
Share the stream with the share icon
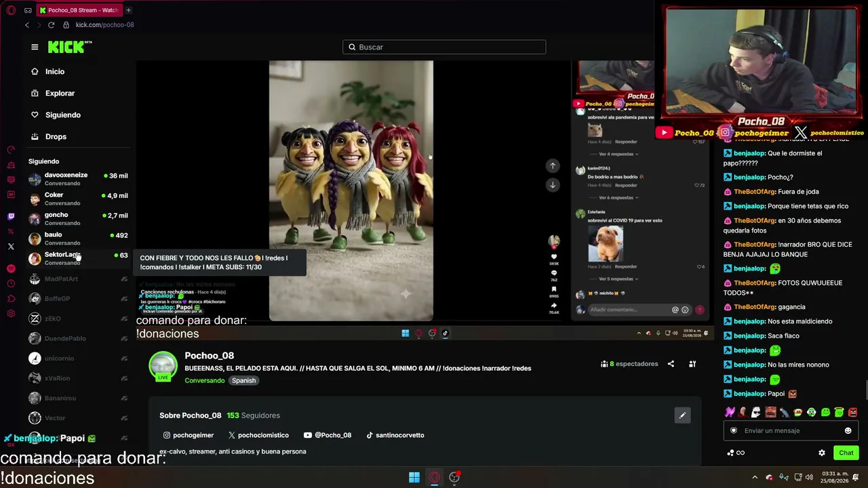tap(671, 364)
